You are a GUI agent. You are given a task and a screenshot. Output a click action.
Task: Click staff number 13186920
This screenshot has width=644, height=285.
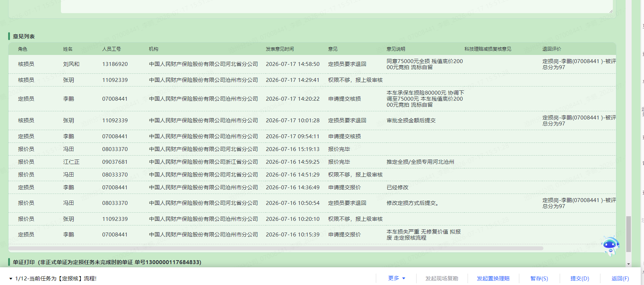click(x=115, y=64)
